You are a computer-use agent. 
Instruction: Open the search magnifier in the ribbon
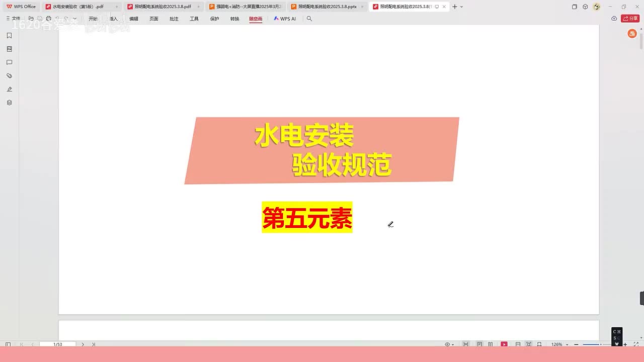[x=309, y=19]
